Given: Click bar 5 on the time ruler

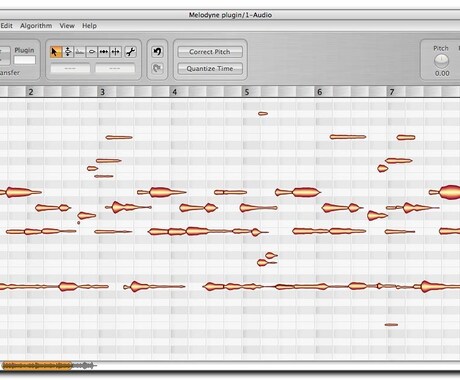Looking at the screenshot, I should (247, 92).
